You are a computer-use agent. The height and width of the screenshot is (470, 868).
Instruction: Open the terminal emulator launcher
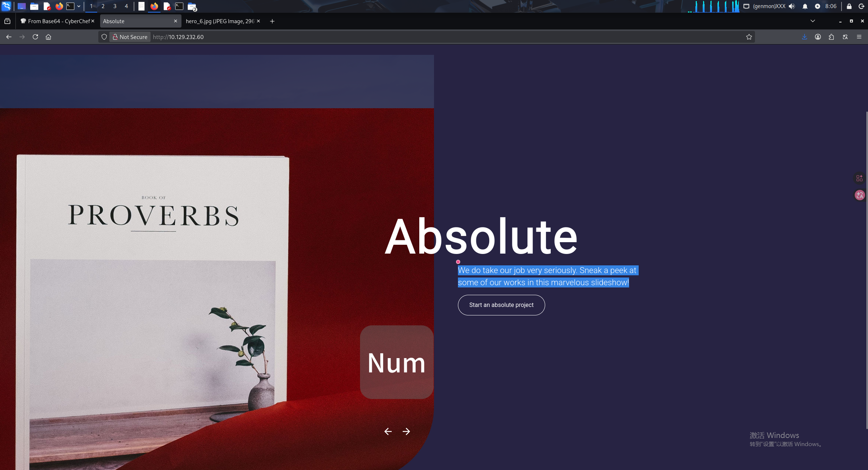pos(70,6)
